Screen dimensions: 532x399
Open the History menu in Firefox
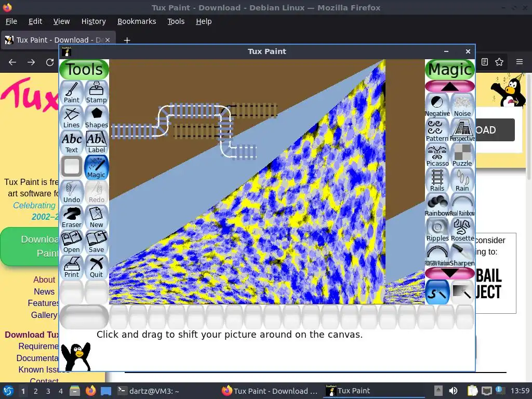[94, 21]
